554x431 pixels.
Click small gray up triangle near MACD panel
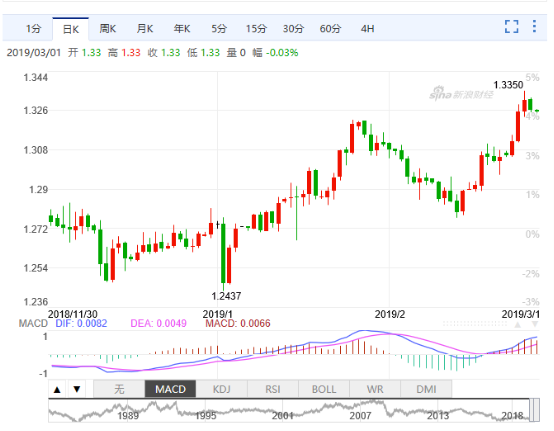[518, 324]
